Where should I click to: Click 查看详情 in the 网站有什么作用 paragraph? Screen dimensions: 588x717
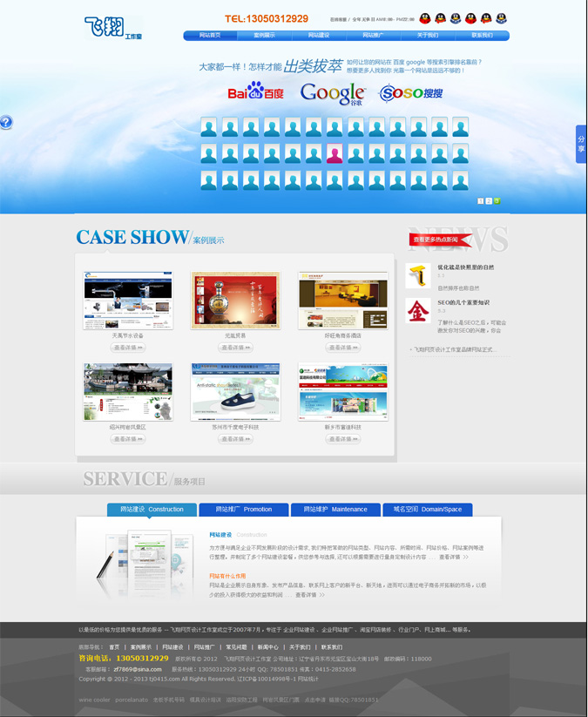click(x=309, y=595)
